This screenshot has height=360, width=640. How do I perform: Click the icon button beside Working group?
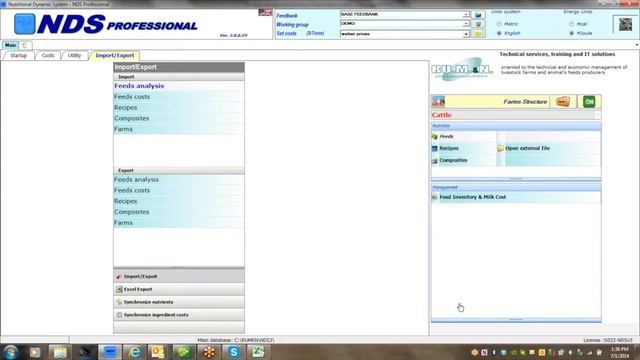pos(478,24)
